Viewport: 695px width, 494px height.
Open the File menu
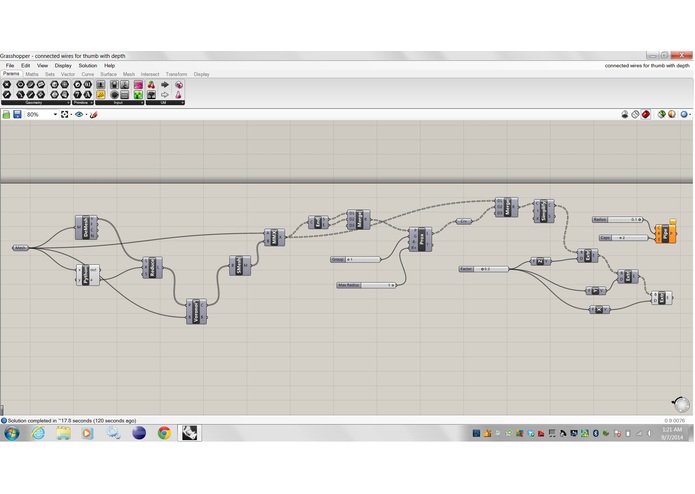[x=10, y=65]
